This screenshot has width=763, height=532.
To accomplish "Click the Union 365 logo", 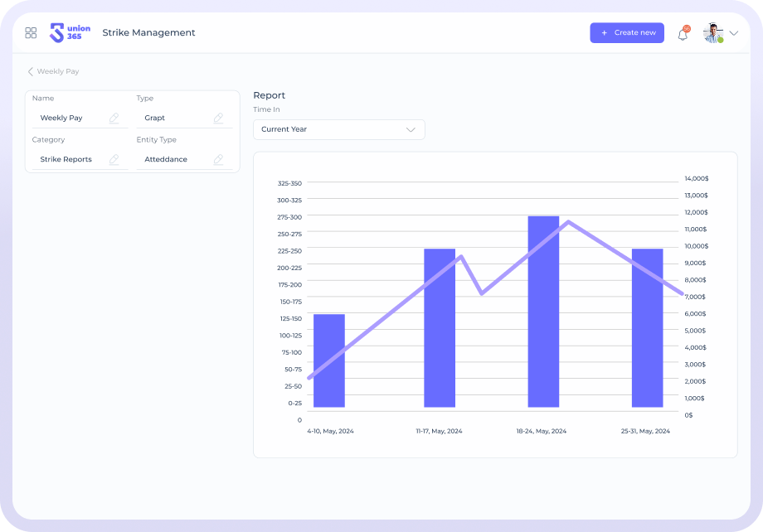I will point(70,33).
